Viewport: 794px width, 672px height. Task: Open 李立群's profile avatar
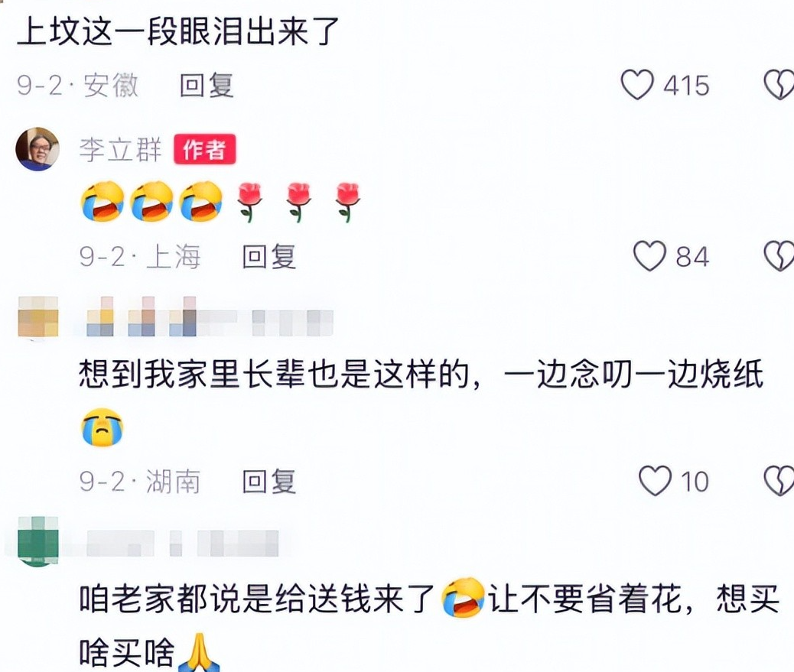coord(37,149)
